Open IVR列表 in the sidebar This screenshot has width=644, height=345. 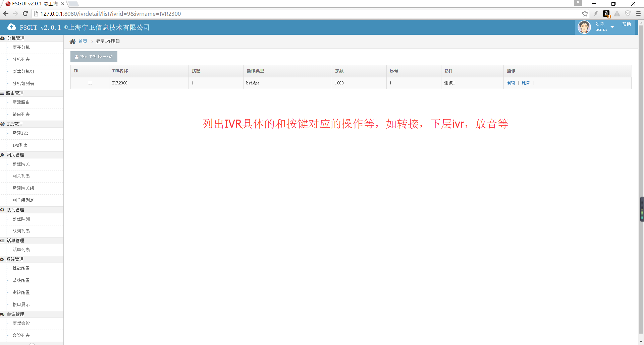[20, 145]
